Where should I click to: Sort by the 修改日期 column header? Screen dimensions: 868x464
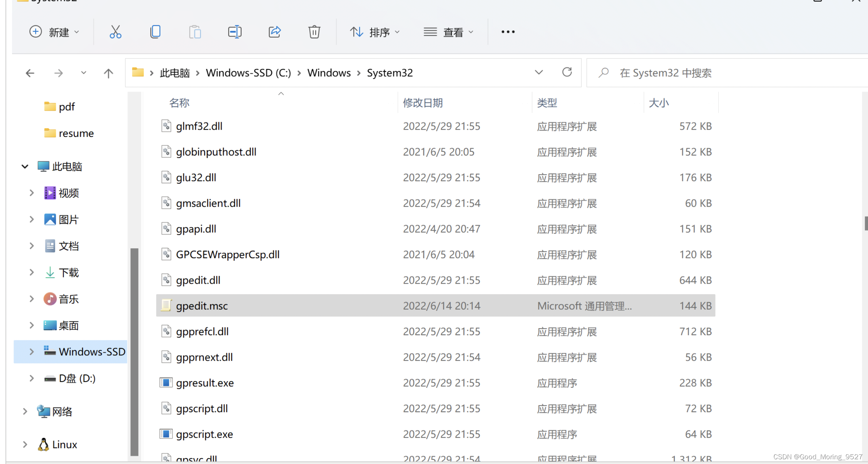click(x=423, y=103)
